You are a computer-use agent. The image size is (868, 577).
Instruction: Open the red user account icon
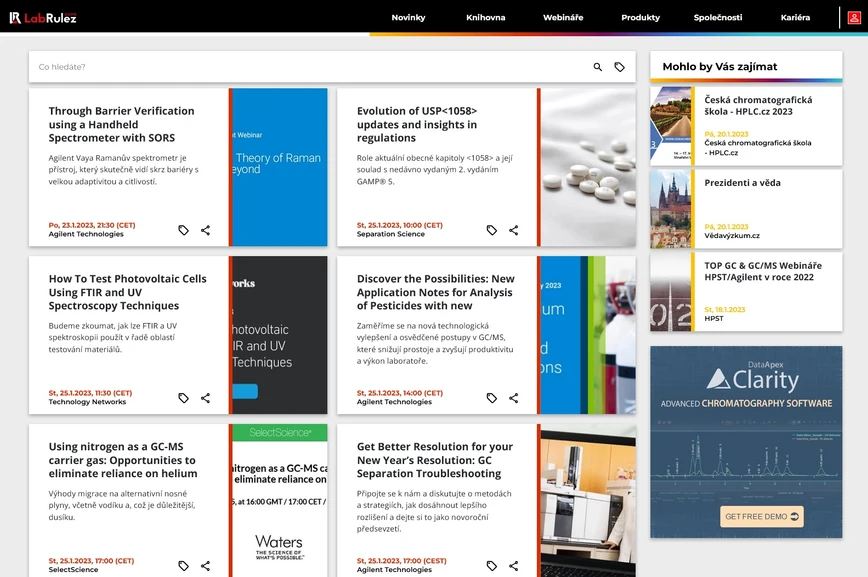(855, 17)
